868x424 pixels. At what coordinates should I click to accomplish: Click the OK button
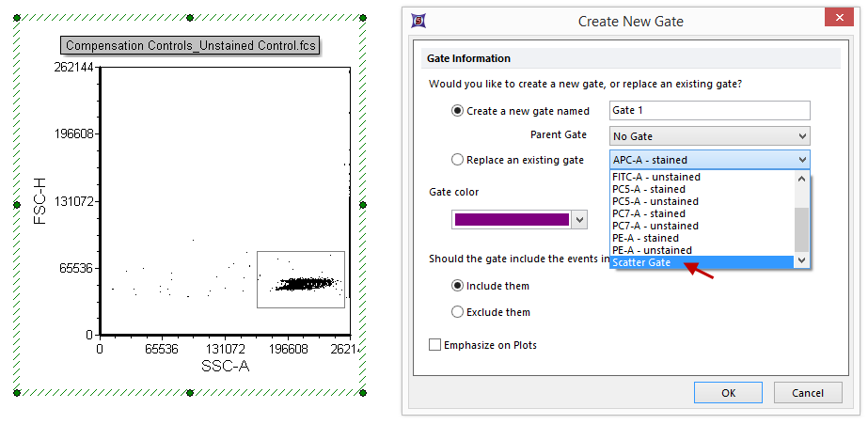[x=728, y=393]
